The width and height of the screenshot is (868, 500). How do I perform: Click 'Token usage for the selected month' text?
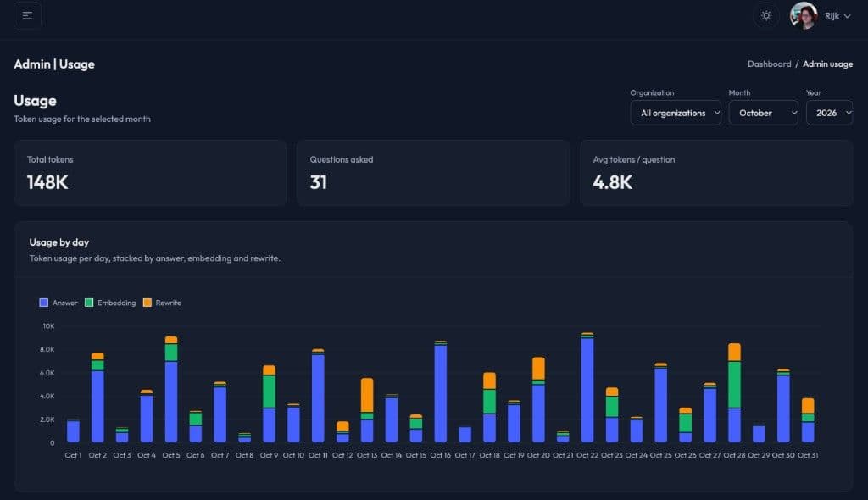(x=82, y=119)
